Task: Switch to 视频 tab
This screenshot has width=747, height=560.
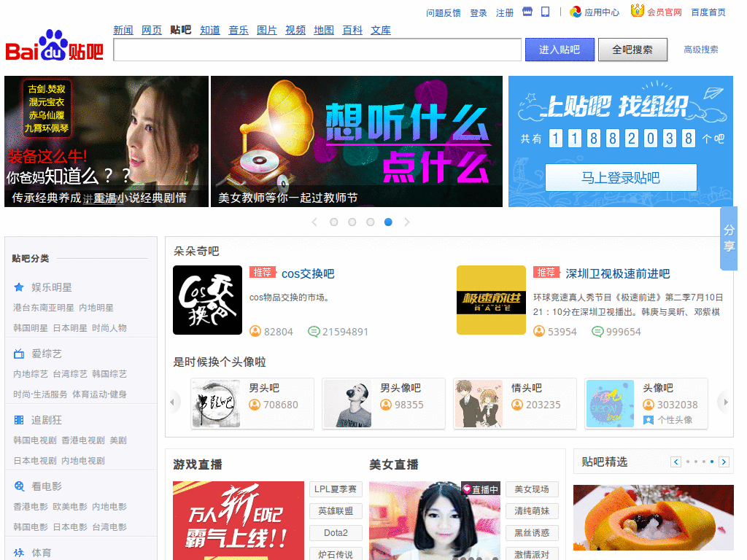Action: pyautogui.click(x=295, y=30)
